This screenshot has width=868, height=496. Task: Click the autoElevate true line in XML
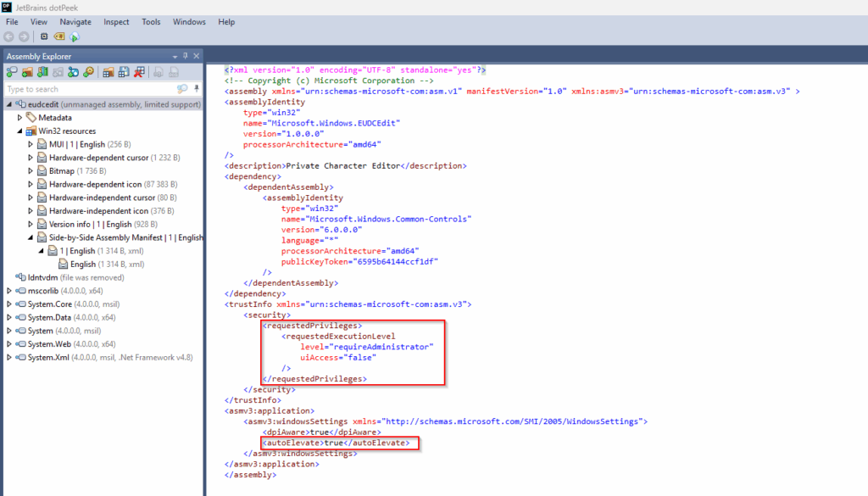pos(336,443)
